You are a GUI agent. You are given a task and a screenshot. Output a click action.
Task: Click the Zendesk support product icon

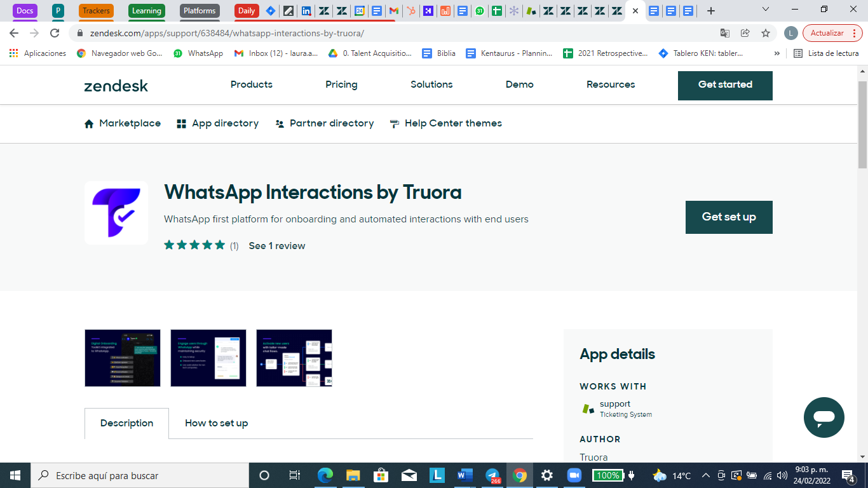pos(588,409)
